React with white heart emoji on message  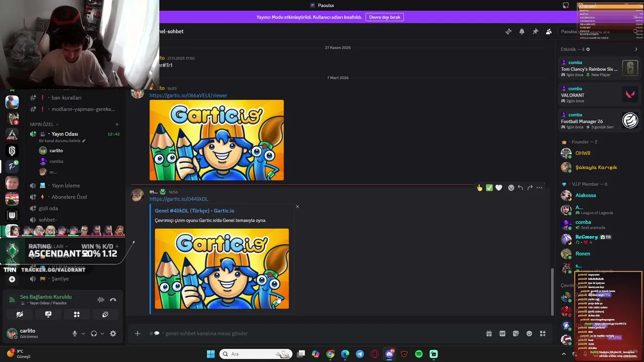point(499,188)
